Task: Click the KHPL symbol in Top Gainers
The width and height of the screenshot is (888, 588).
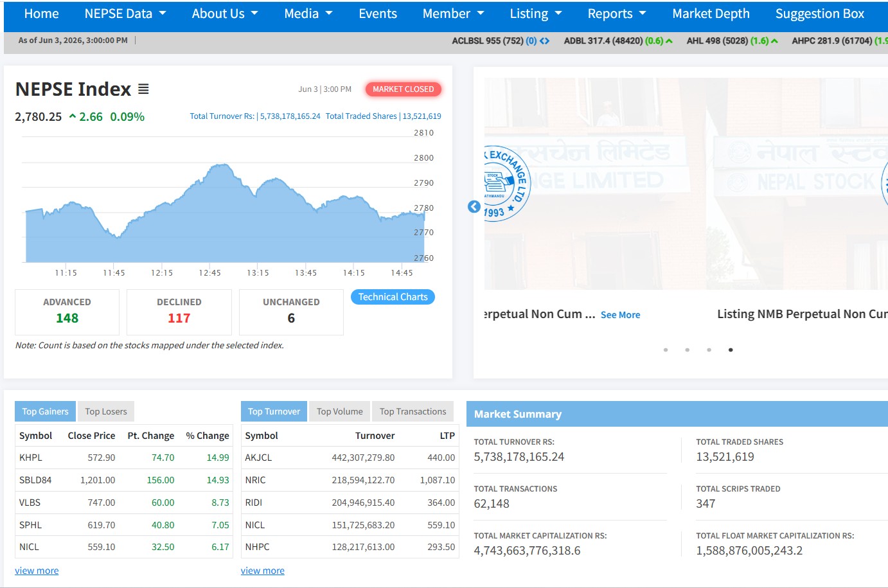Action: point(31,458)
